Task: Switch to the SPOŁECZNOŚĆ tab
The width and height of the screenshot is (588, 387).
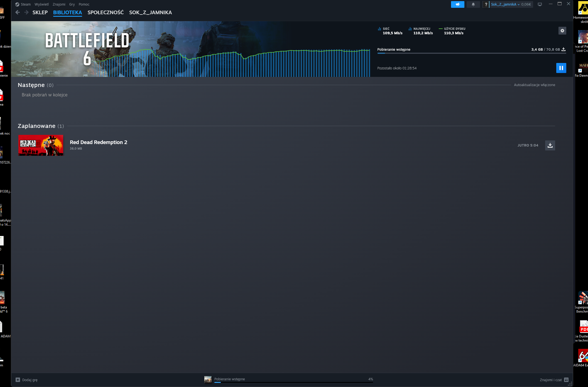Action: [x=105, y=13]
